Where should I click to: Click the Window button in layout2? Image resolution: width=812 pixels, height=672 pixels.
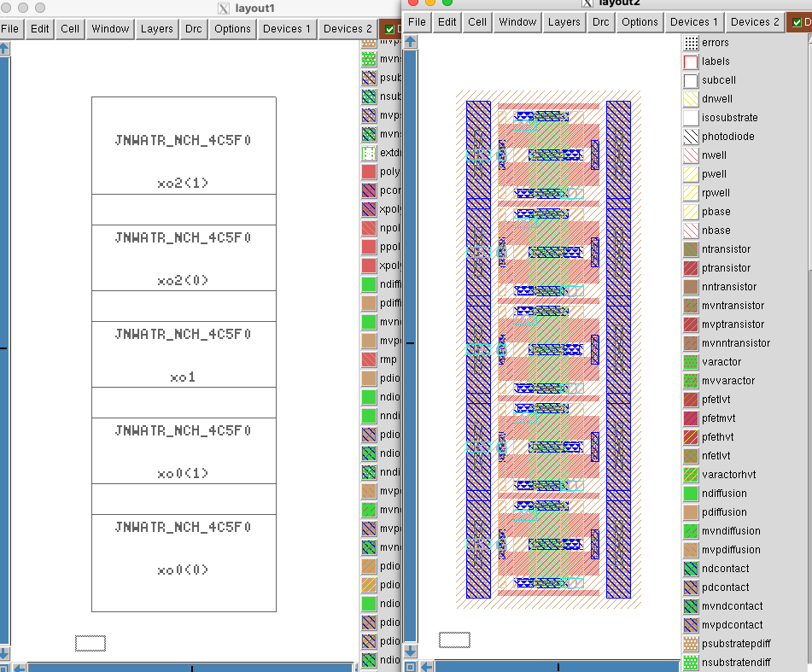pyautogui.click(x=517, y=22)
